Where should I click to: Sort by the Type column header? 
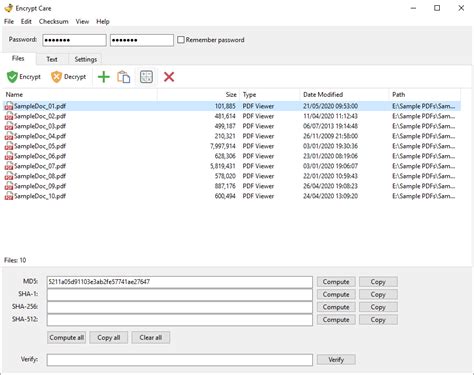[270, 95]
